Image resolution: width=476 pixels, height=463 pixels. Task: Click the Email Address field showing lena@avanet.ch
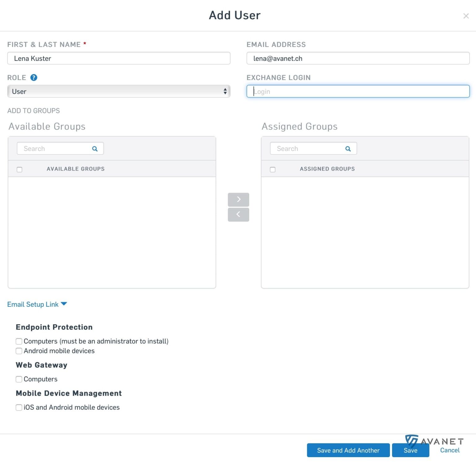pyautogui.click(x=358, y=58)
